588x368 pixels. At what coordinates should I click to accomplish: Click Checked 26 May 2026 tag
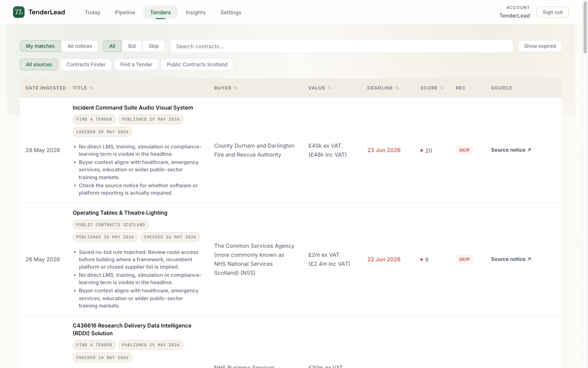coord(170,237)
